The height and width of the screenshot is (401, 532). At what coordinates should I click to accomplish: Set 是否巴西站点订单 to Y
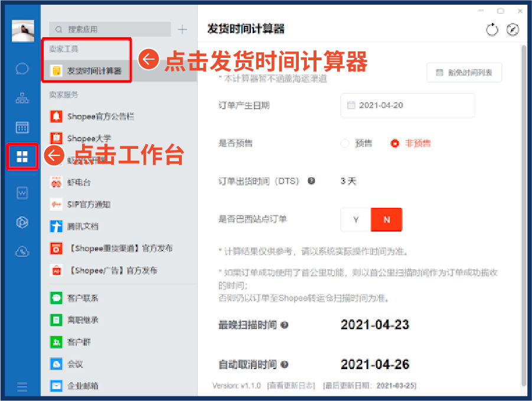tap(355, 219)
